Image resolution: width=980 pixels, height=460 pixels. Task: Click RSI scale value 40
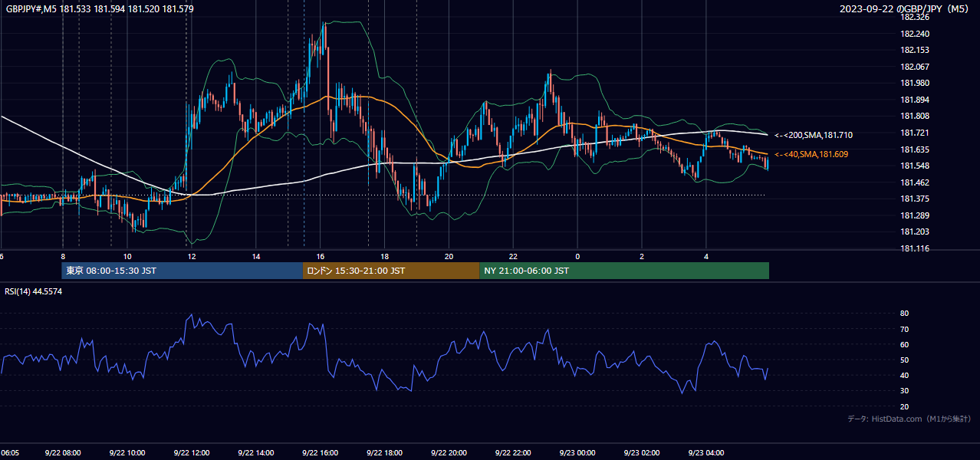pos(904,375)
